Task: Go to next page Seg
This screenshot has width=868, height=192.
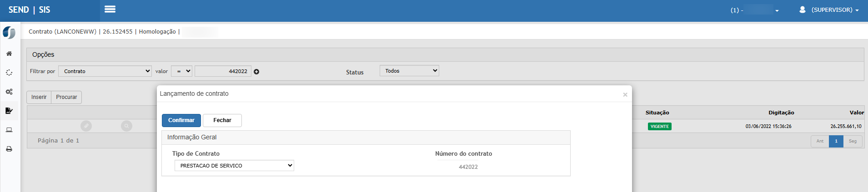Action: pos(853,141)
